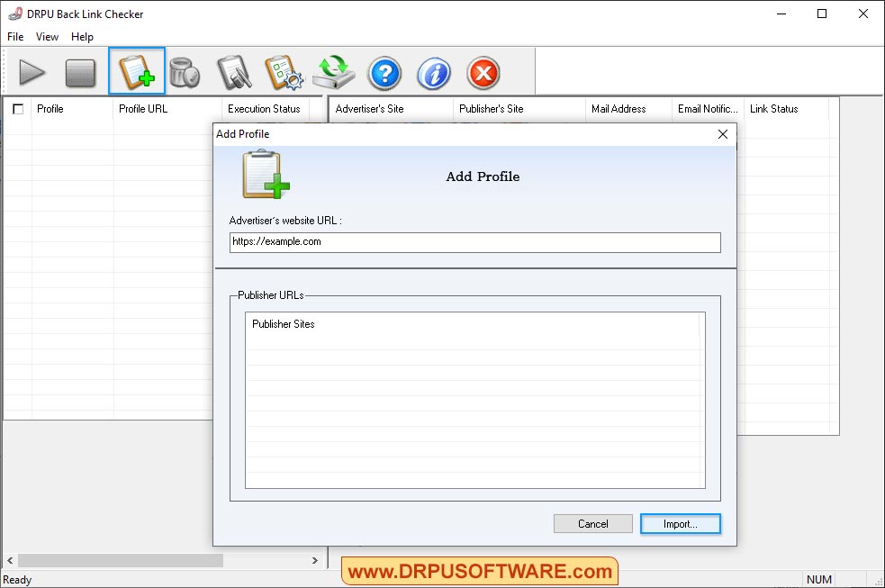Select the Edit Profile pen icon
The height and width of the screenshot is (588, 885).
234,73
